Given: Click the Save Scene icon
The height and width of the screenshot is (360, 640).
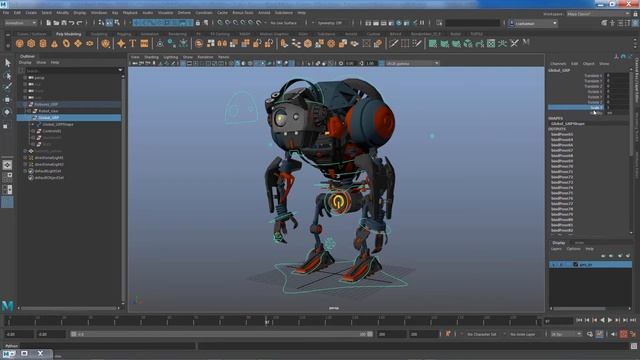Looking at the screenshot, I should tap(64, 23).
